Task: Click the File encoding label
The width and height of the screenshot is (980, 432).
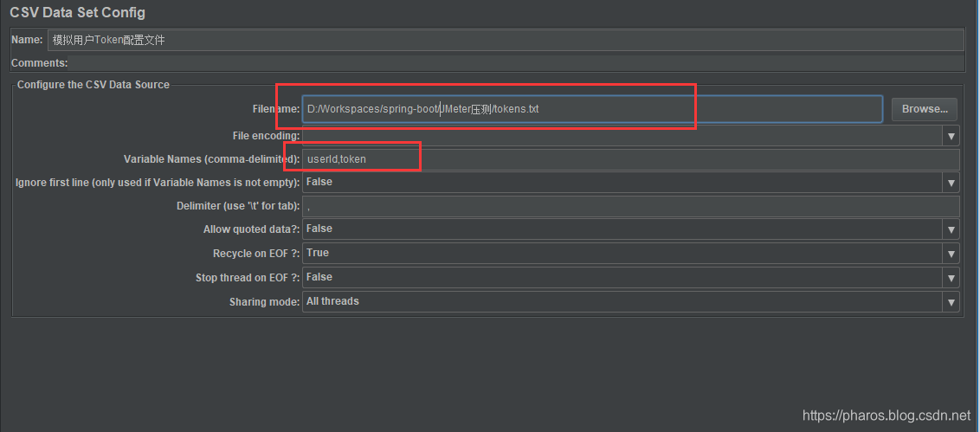Action: (267, 135)
